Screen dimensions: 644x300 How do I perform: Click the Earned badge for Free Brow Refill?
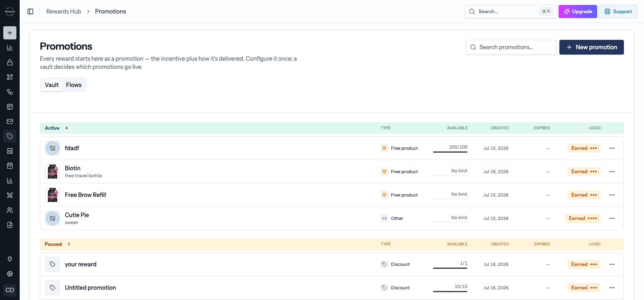coord(584,195)
